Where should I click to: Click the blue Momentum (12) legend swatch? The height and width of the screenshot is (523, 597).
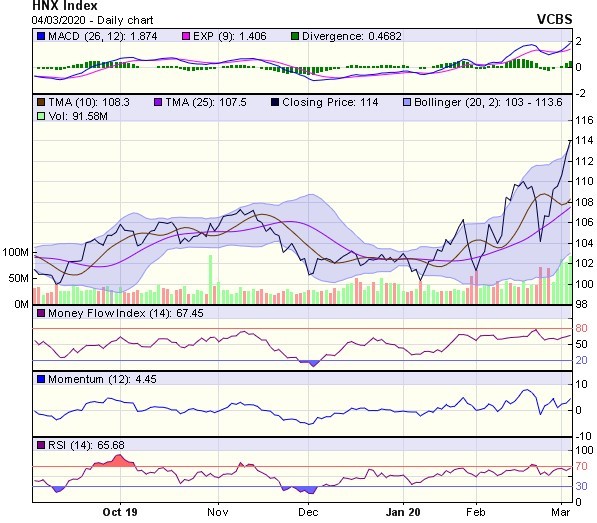coord(41,379)
